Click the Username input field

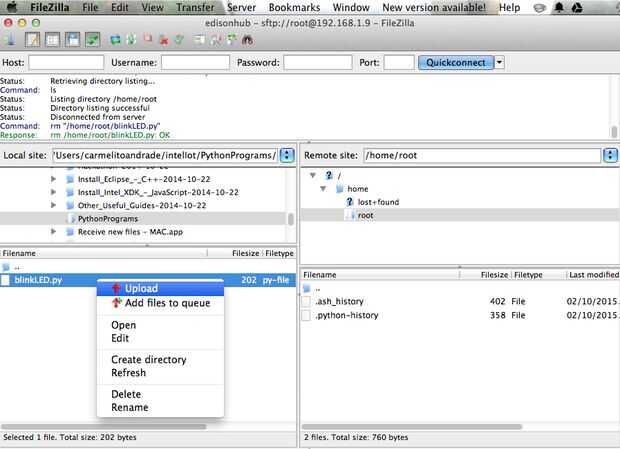[195, 62]
